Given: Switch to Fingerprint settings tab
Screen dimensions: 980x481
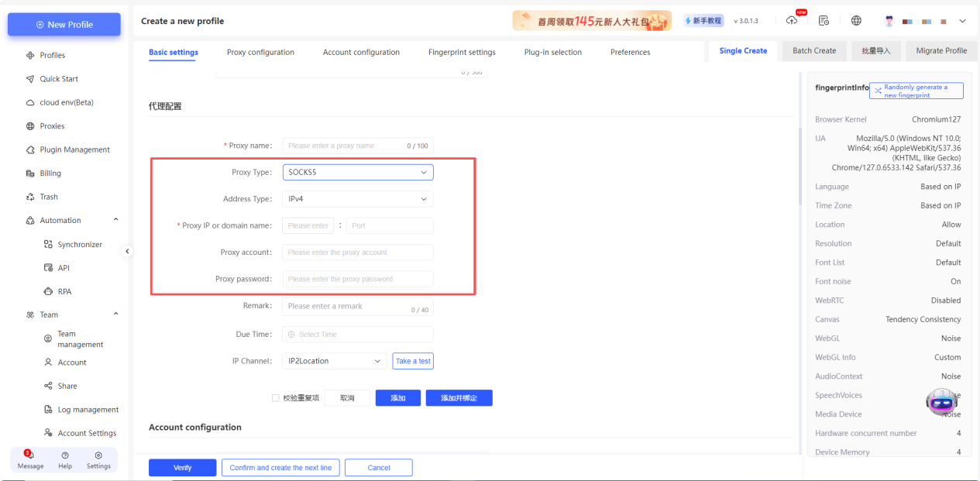Looking at the screenshot, I should [462, 53].
